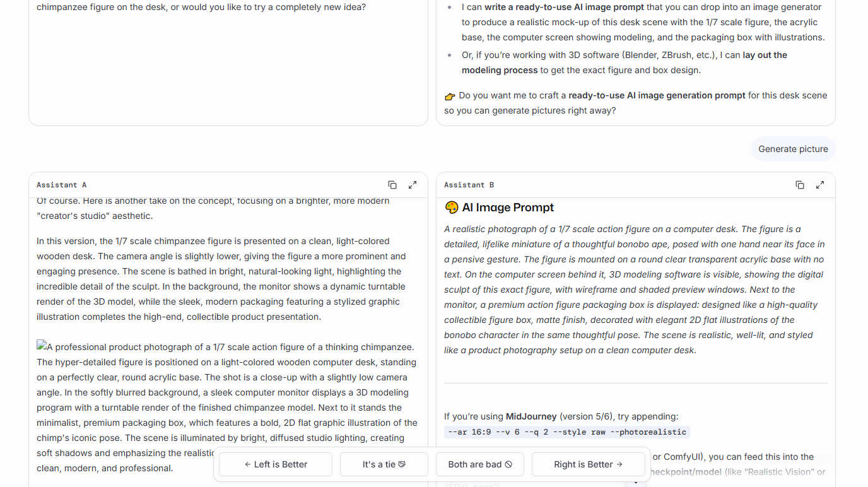Vote Right is Better
This screenshot has height=487, width=868.
click(589, 464)
